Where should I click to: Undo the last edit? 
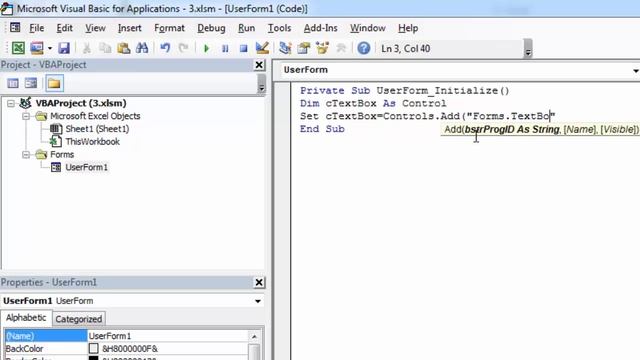tap(165, 48)
